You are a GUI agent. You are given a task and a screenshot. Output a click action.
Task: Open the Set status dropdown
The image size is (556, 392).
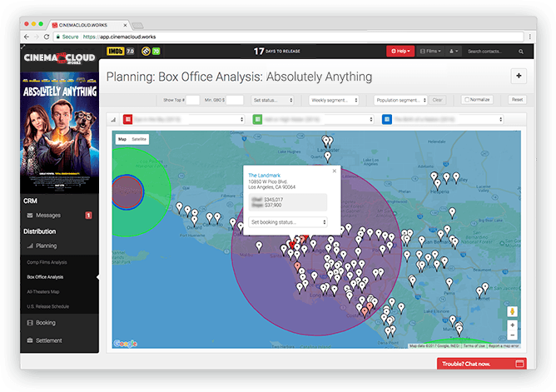pyautogui.click(x=273, y=99)
